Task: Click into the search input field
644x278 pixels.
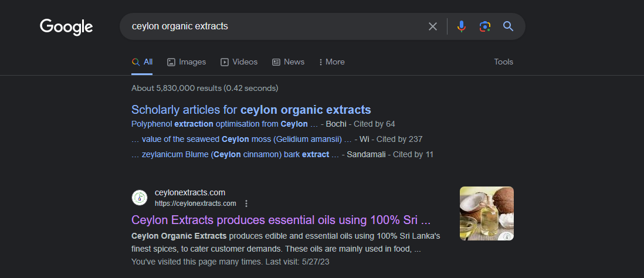Action: click(275, 27)
